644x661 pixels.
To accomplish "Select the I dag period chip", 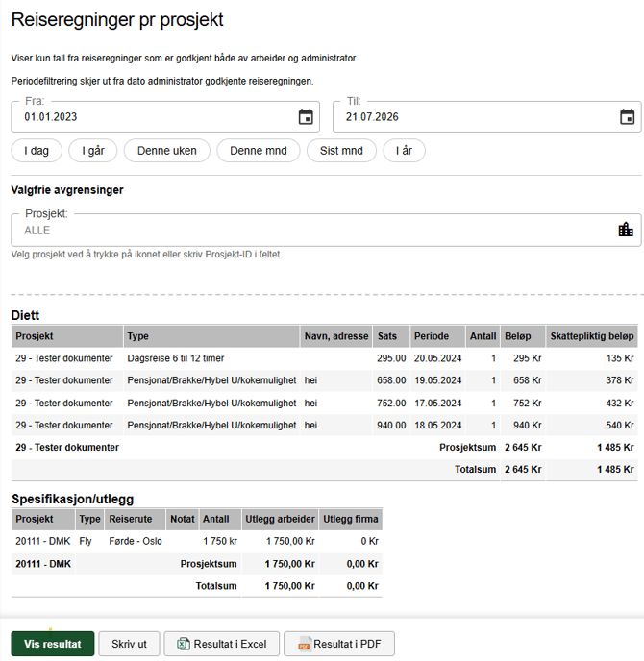I will (37, 151).
